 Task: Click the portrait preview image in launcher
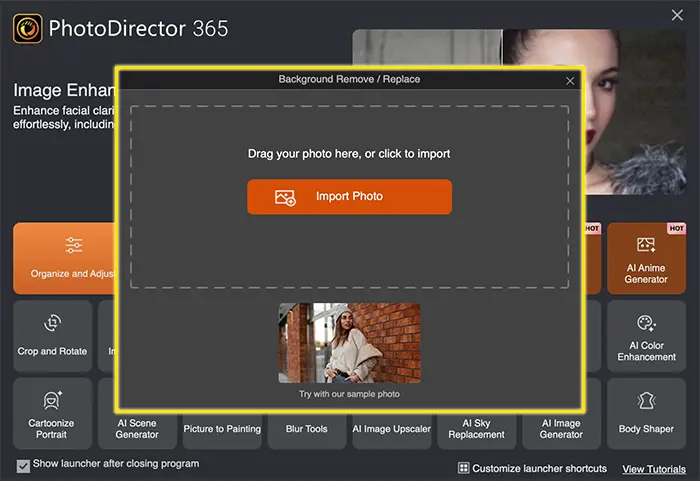pyautogui.click(x=636, y=112)
